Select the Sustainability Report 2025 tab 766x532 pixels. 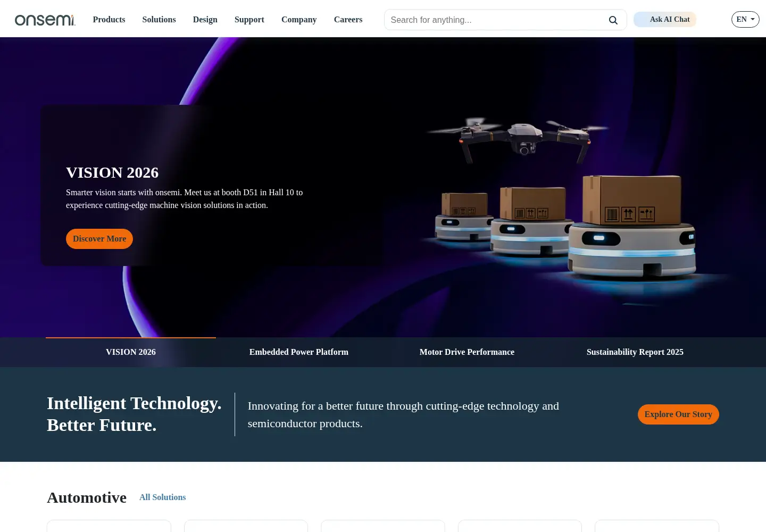pyautogui.click(x=635, y=352)
